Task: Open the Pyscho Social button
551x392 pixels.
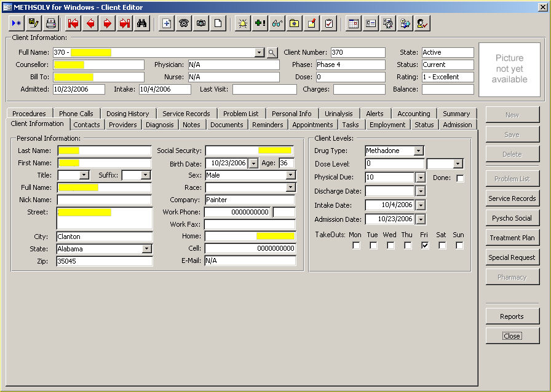Action: pyautogui.click(x=512, y=218)
